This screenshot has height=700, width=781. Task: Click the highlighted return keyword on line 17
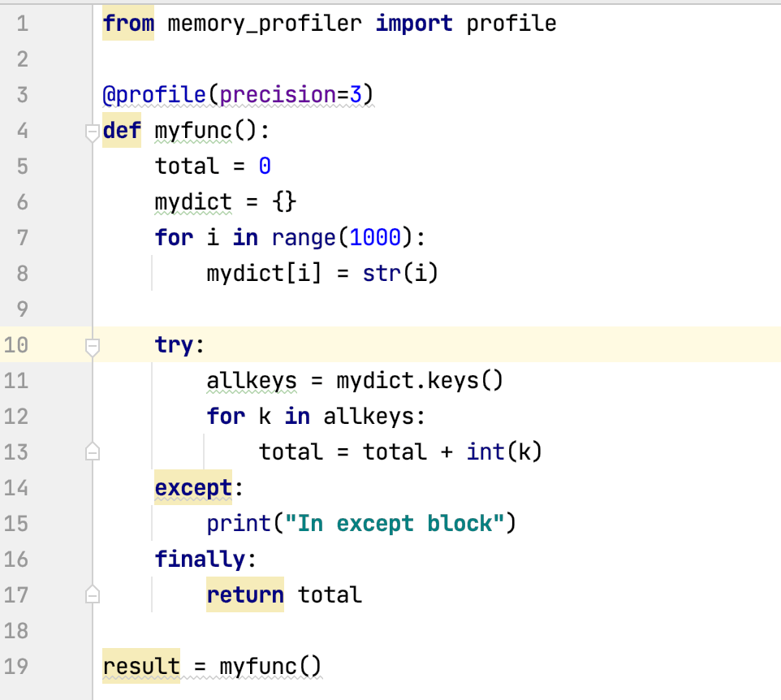(244, 594)
